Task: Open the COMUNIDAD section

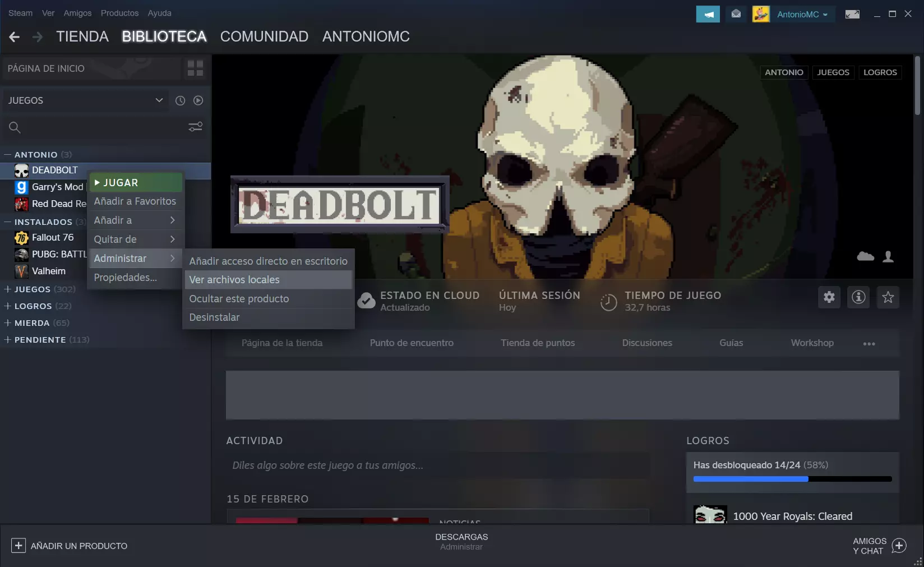Action: [x=264, y=37]
